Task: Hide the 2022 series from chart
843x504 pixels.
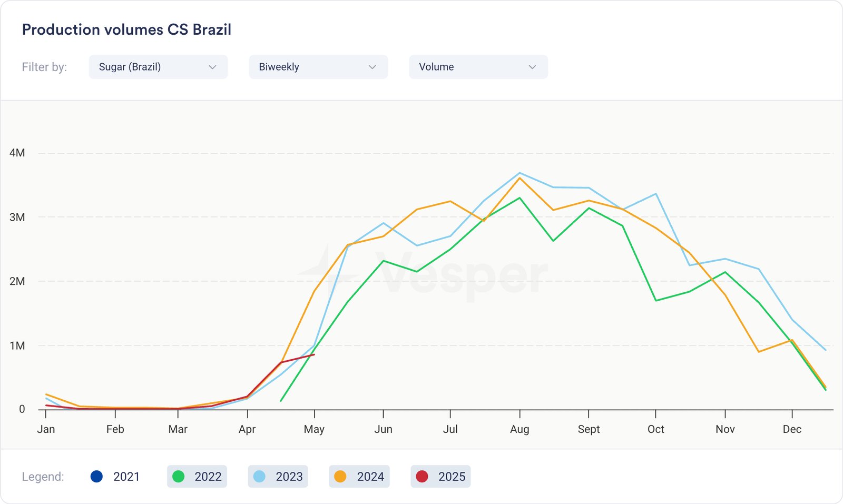Action: pos(197,477)
